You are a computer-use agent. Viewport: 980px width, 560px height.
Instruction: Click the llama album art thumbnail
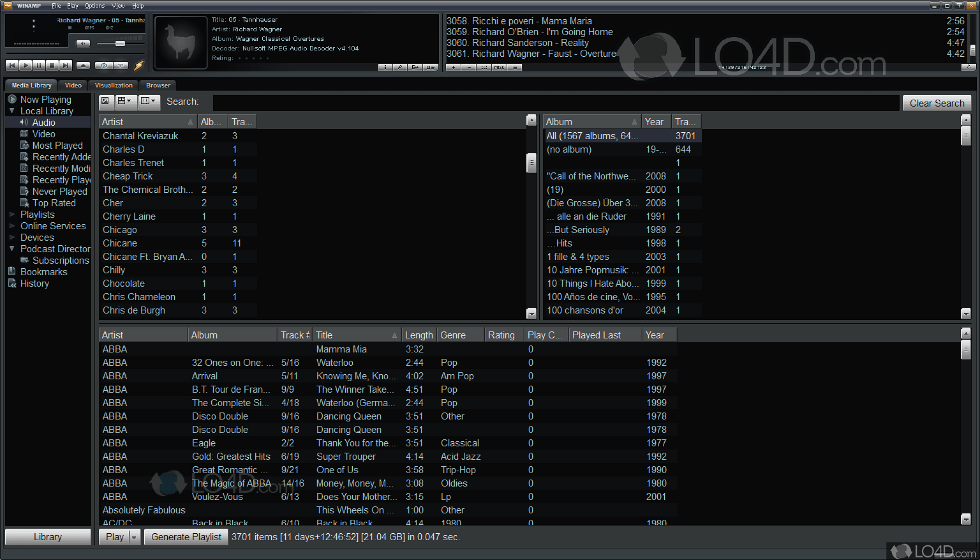pyautogui.click(x=181, y=42)
